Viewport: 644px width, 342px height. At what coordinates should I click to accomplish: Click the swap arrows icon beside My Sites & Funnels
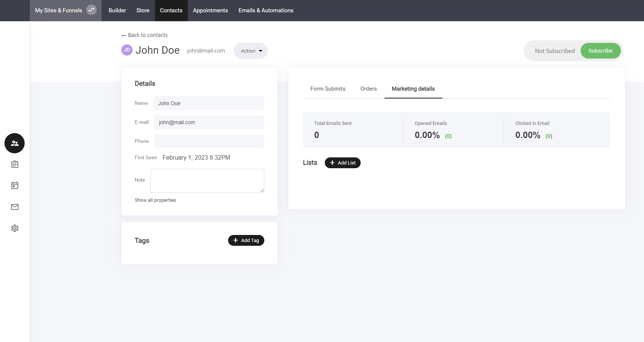91,10
